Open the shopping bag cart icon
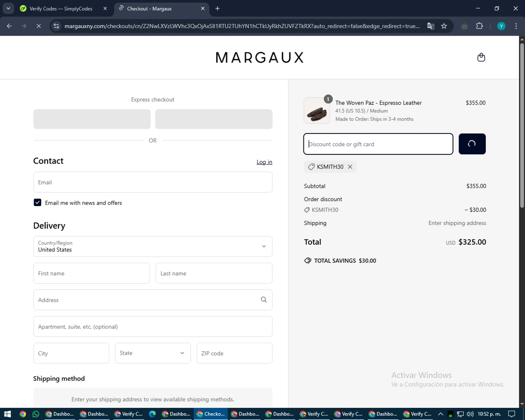 point(481,57)
